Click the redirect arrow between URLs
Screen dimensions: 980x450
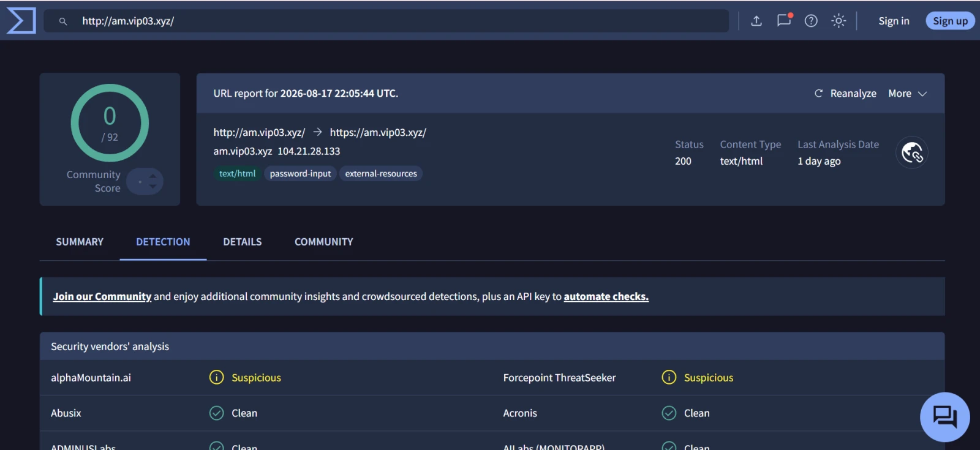pos(317,132)
